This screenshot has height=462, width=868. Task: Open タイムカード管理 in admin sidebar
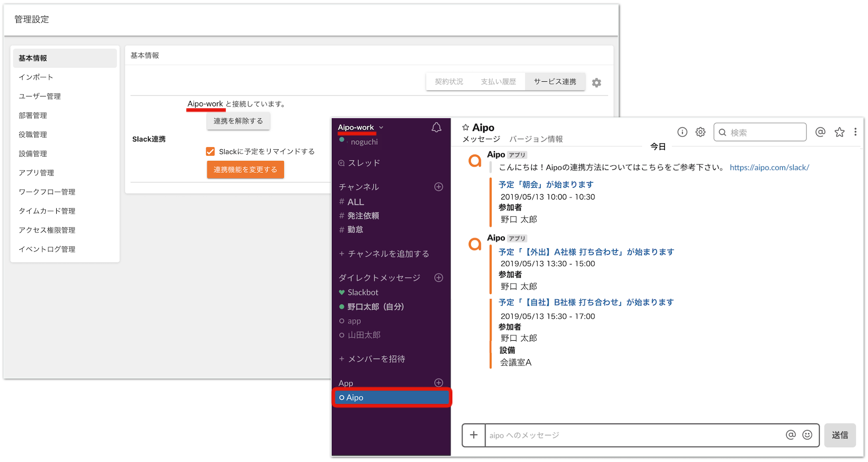coord(65,211)
